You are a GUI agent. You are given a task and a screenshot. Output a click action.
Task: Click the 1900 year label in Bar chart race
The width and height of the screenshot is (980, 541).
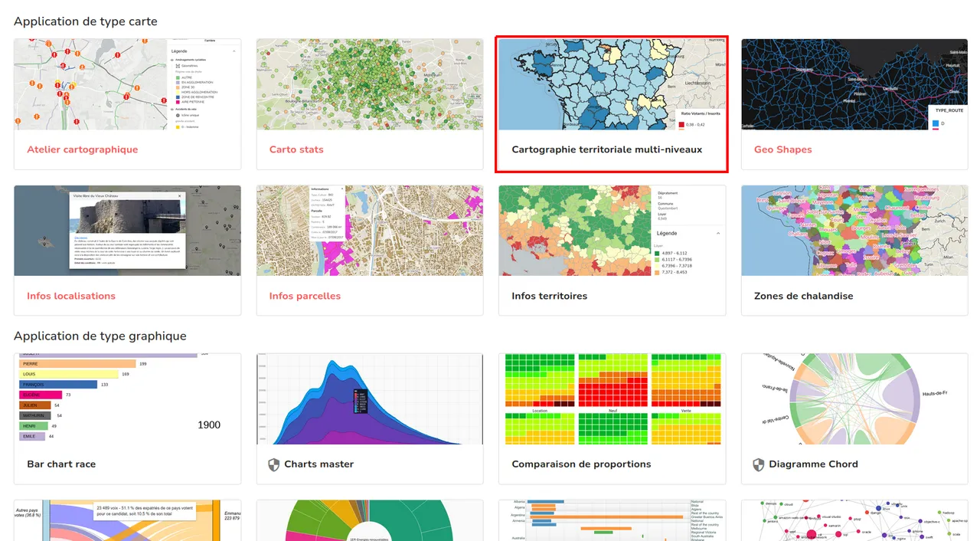[209, 425]
